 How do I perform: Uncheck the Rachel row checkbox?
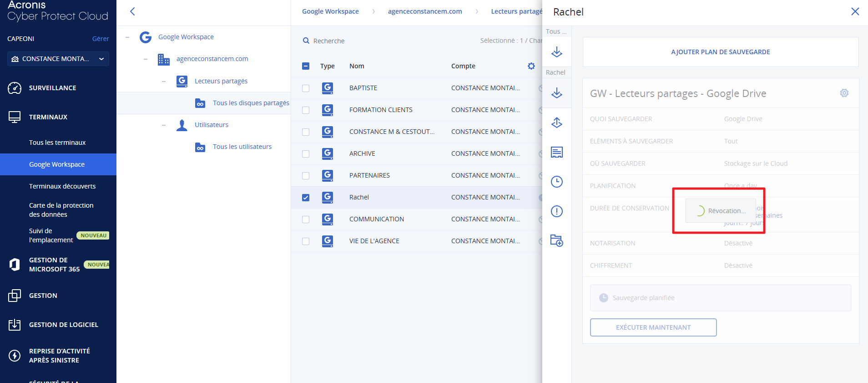click(306, 198)
